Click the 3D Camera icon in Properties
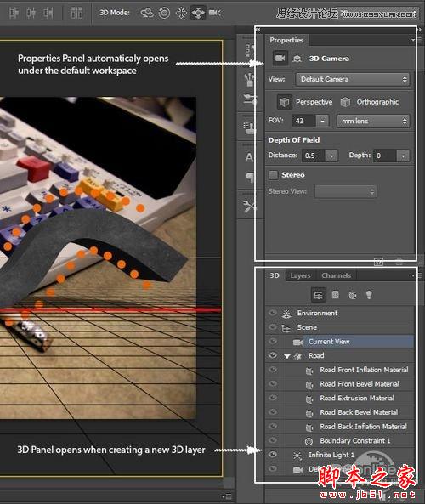Viewport: 425px width, 504px height. (x=280, y=58)
